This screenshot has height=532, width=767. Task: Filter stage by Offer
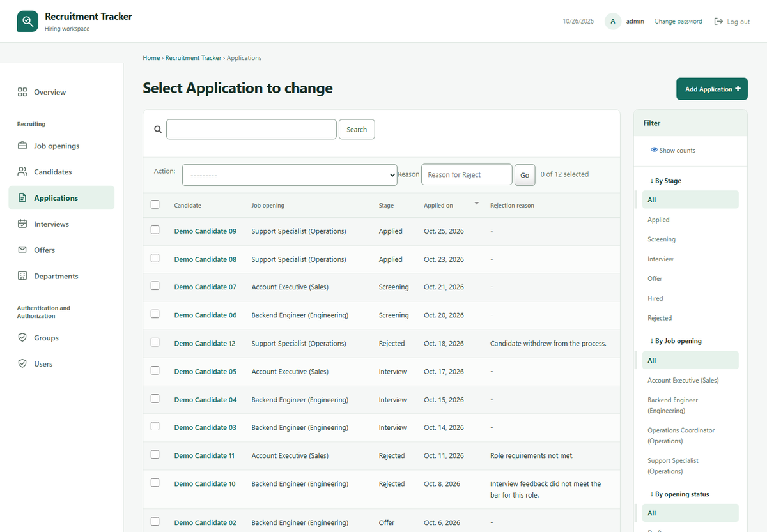655,278
